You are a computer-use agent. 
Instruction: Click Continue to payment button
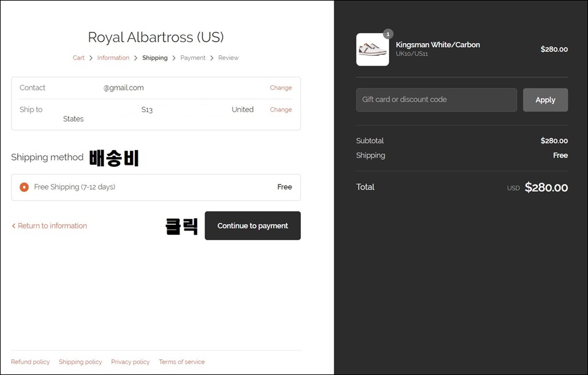tap(253, 225)
